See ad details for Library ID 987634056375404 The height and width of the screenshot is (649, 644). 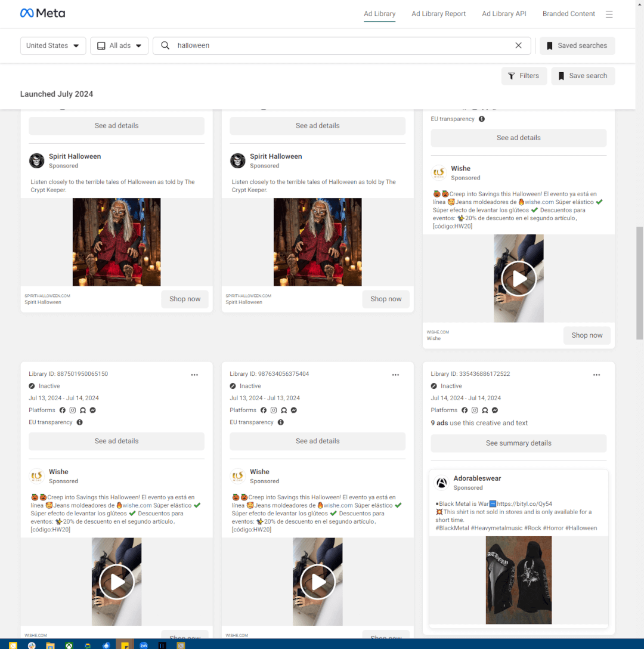317,441
